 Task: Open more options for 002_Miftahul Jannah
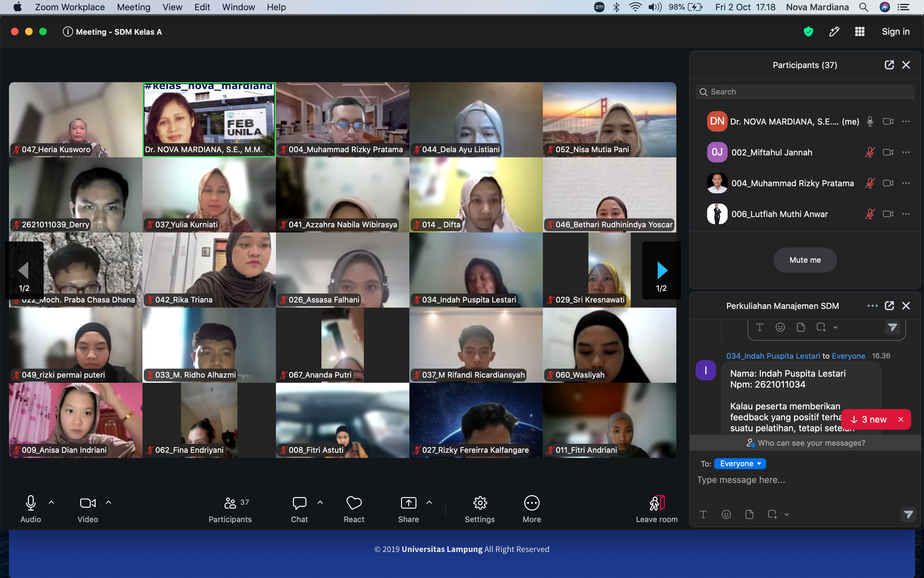[906, 153]
